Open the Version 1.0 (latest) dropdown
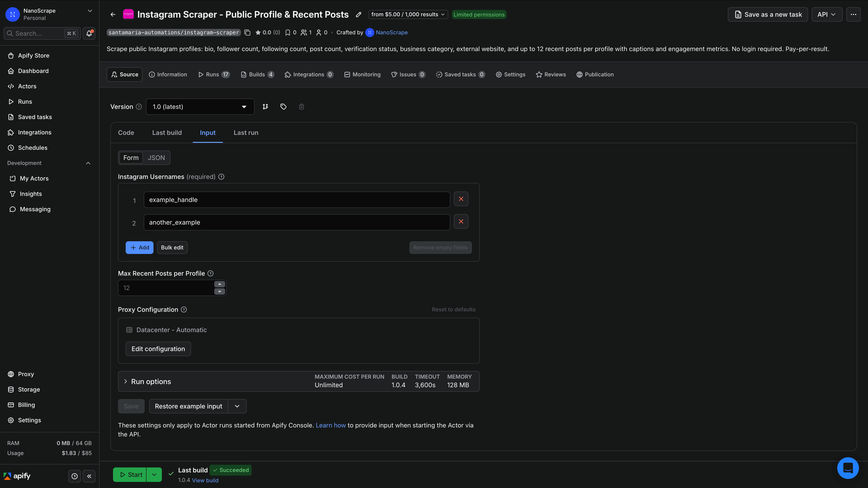868x488 pixels. pos(200,107)
